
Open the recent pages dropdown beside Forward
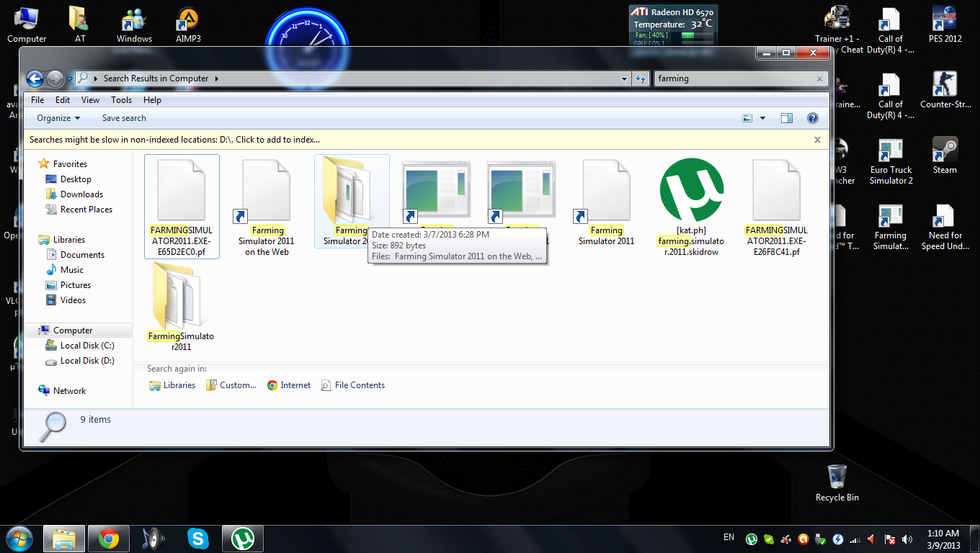[70, 78]
